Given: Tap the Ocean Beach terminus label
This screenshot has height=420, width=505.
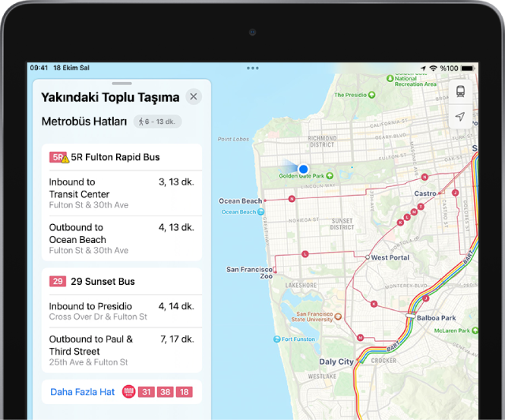Looking at the screenshot, I should [x=240, y=201].
